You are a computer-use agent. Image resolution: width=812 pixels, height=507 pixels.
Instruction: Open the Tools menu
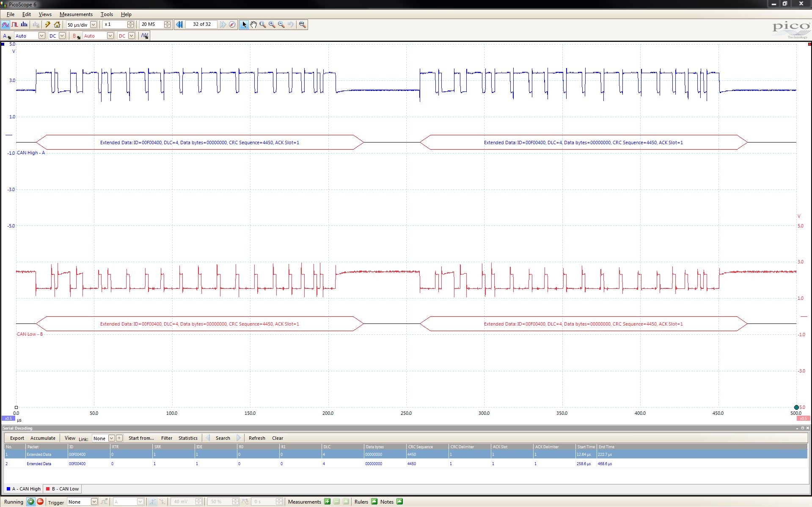pos(107,14)
